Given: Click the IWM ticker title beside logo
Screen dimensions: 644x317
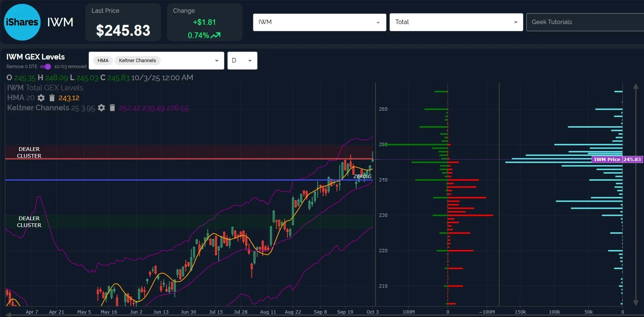Looking at the screenshot, I should click(60, 22).
